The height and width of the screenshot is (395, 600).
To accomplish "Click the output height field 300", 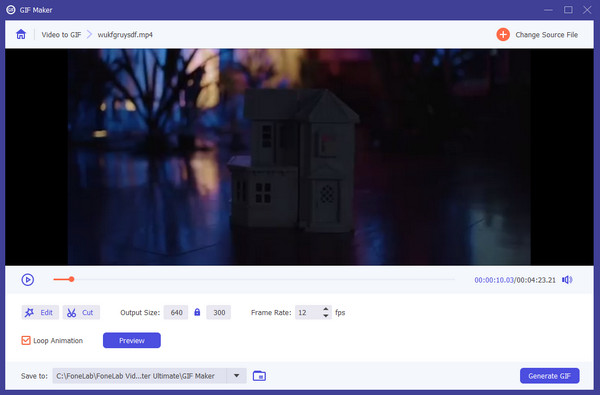I will point(218,312).
